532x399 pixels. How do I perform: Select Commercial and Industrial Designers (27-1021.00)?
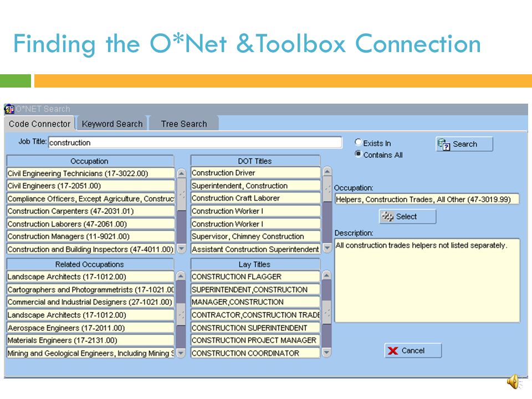(90, 302)
